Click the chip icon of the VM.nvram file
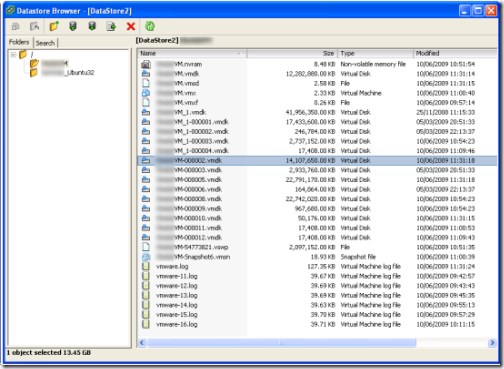The image size is (504, 369). click(x=146, y=64)
